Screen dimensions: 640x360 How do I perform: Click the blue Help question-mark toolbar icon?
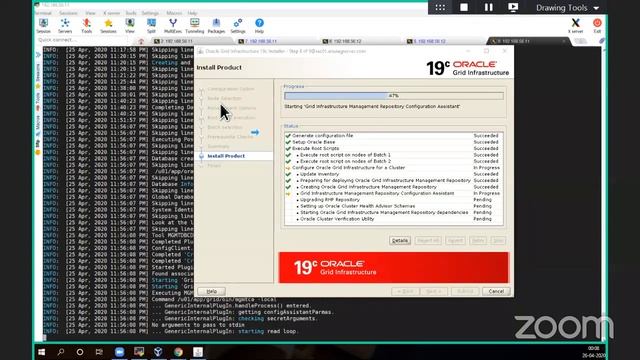[x=259, y=26]
